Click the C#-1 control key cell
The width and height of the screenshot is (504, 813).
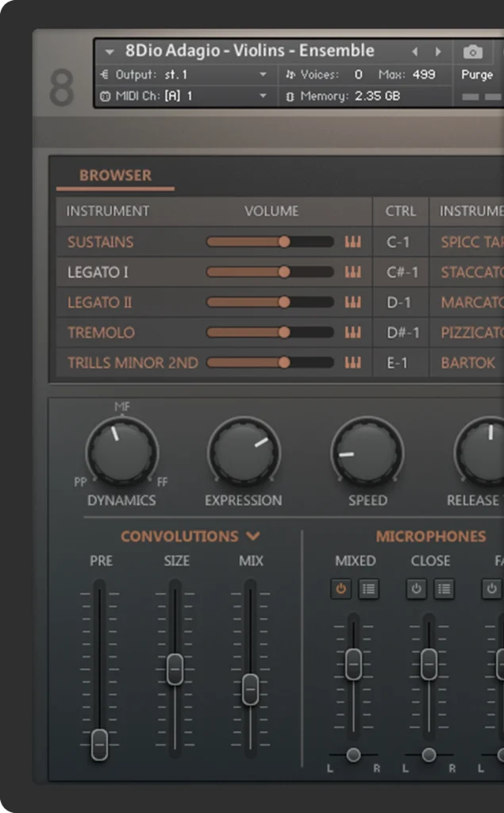coord(402,272)
